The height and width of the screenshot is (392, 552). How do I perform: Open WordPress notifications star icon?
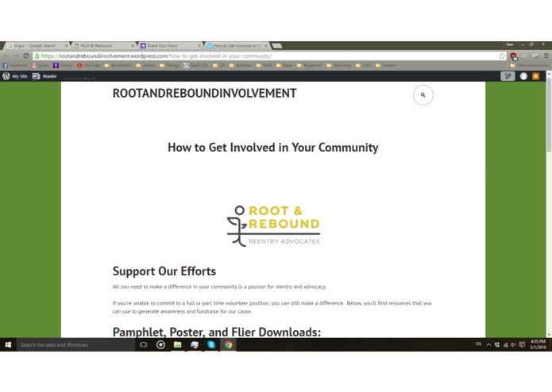point(535,76)
